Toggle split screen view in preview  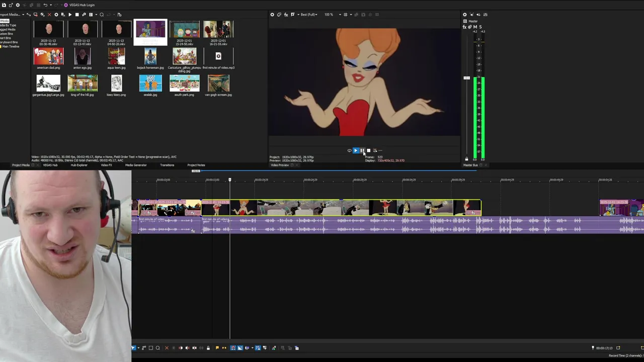[292, 15]
